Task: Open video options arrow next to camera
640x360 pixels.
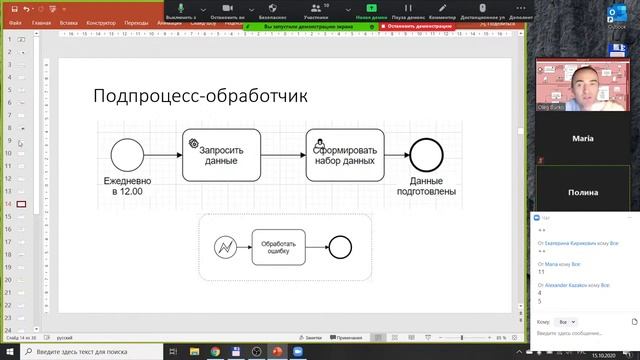Action: [251, 9]
